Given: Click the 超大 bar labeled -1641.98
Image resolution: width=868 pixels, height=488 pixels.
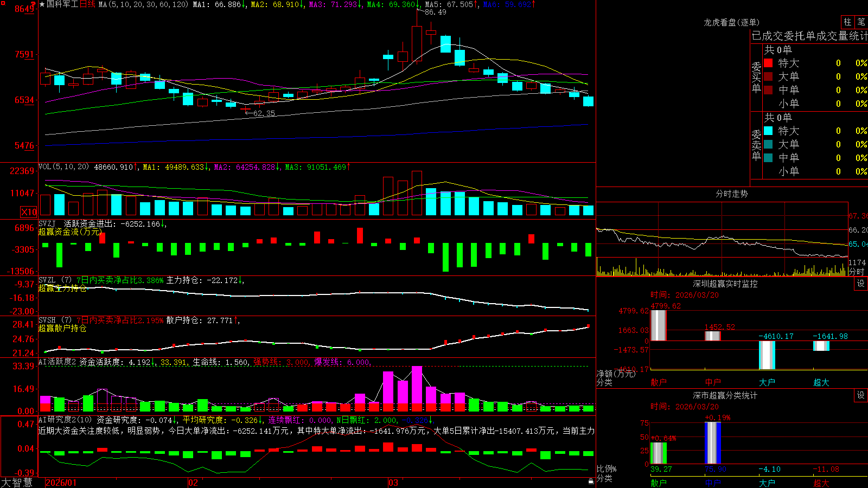Looking at the screenshot, I should 821,346.
